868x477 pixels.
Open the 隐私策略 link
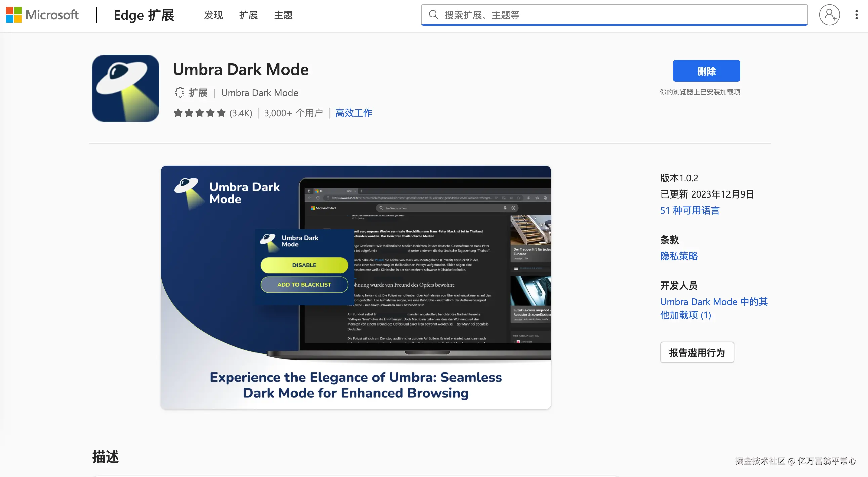click(679, 256)
